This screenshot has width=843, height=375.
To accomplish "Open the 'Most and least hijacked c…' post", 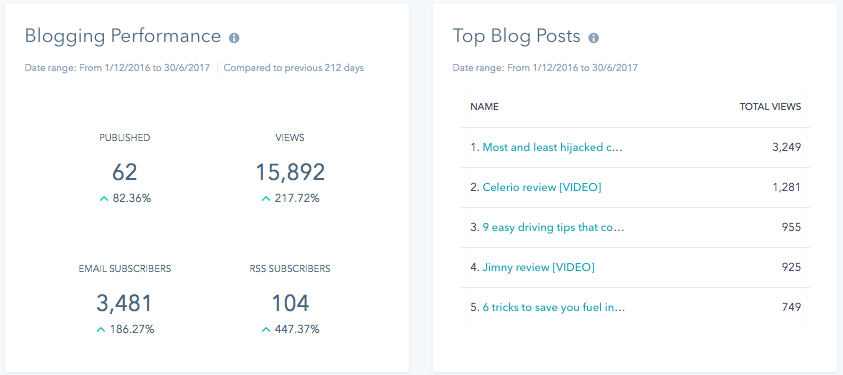I will [552, 147].
